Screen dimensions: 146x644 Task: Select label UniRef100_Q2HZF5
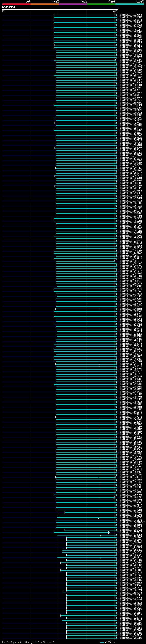[131, 80]
